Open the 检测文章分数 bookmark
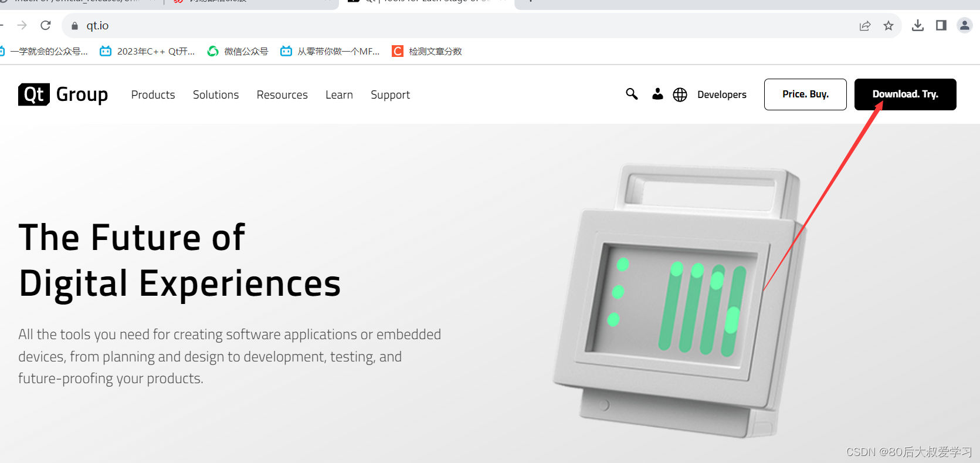 click(427, 52)
